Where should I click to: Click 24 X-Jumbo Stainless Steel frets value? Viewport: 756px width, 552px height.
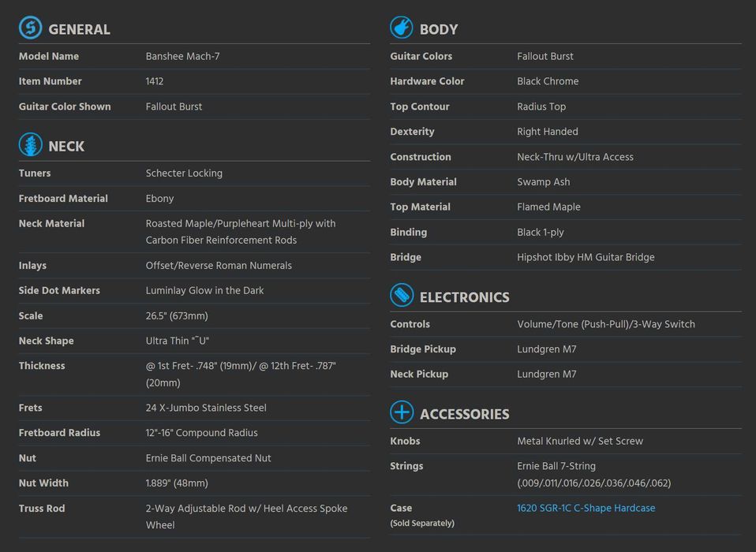click(206, 408)
